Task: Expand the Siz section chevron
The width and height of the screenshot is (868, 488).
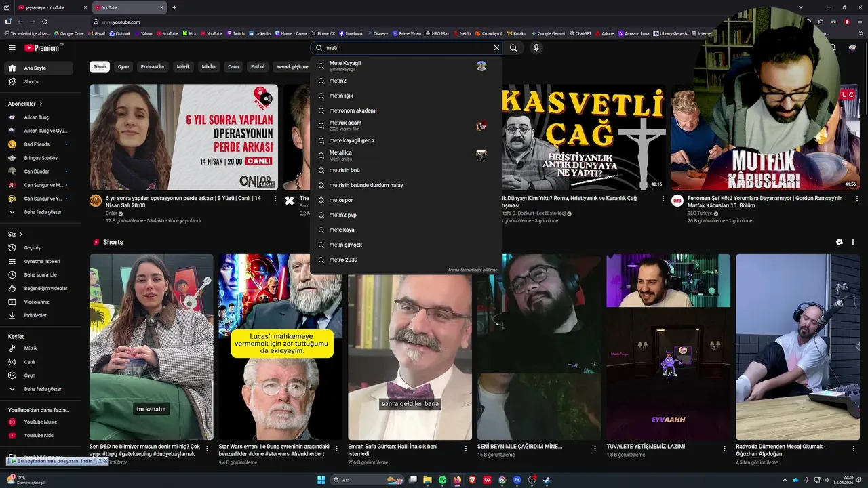Action: click(21, 234)
